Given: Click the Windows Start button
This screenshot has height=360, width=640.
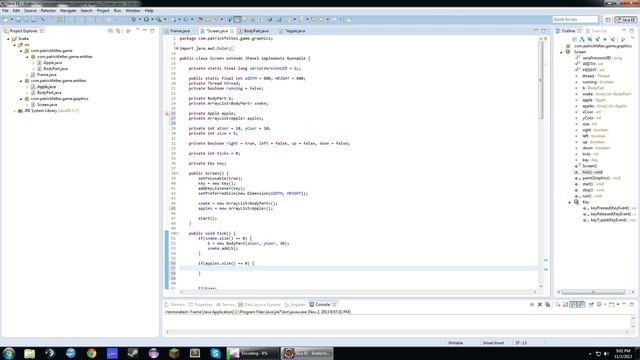Looking at the screenshot, I should click(9, 353).
